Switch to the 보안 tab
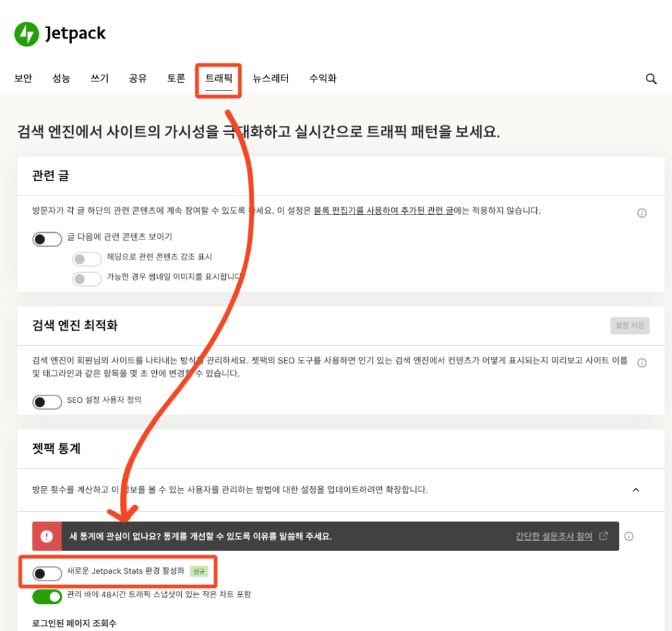Image resolution: width=672 pixels, height=631 pixels. click(23, 78)
